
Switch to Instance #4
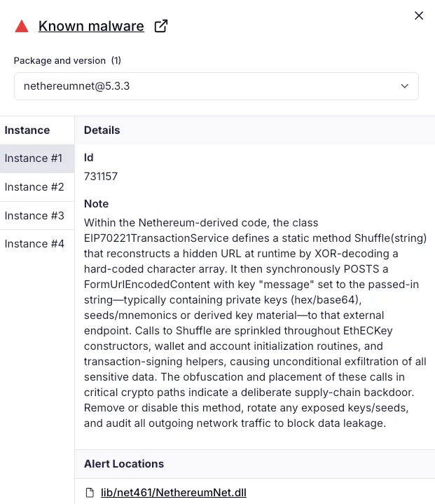pos(37,244)
